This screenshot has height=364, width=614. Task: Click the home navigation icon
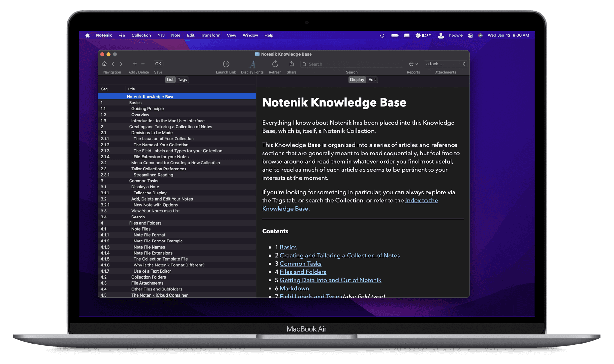(104, 64)
